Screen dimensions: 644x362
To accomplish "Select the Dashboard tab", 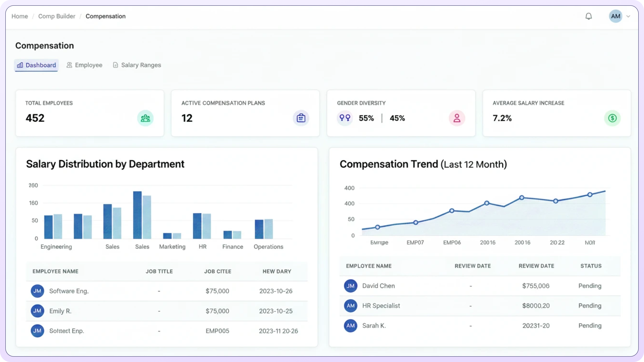I will pyautogui.click(x=37, y=65).
